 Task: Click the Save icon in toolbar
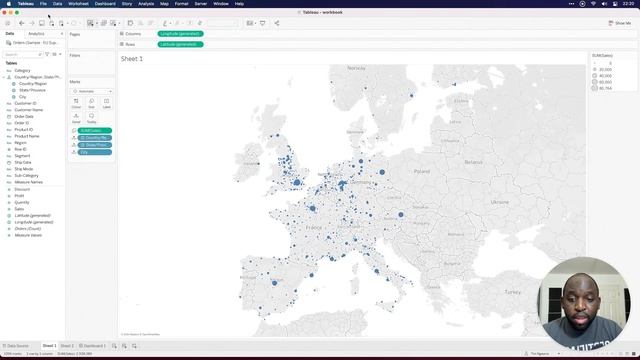42,23
